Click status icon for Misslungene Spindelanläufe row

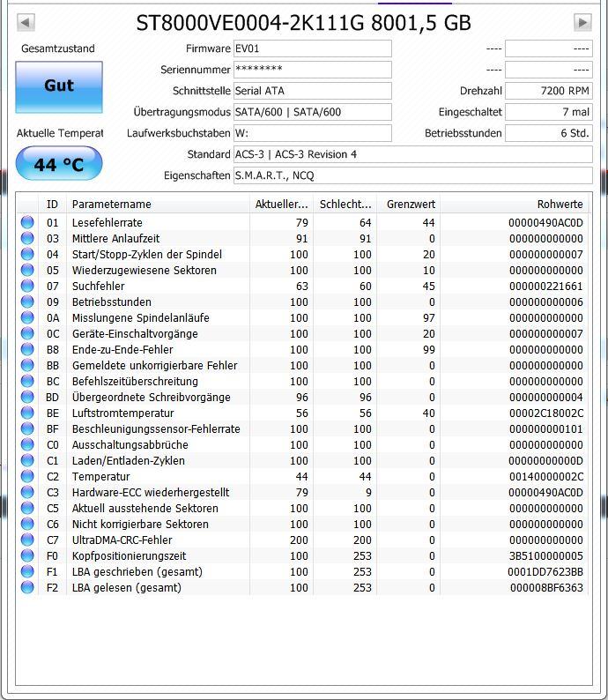[27, 317]
